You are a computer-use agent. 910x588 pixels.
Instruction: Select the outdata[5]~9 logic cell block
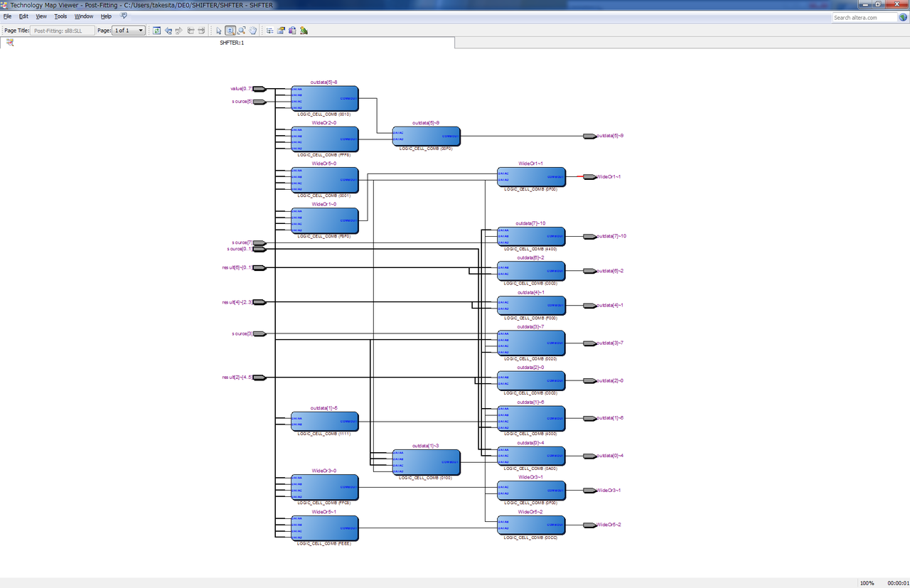[x=427, y=136]
